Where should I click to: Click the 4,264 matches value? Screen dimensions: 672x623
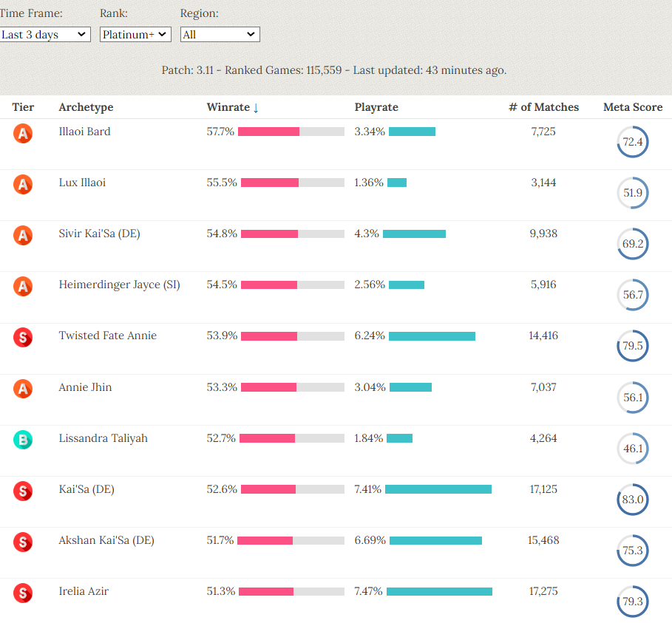[543, 438]
